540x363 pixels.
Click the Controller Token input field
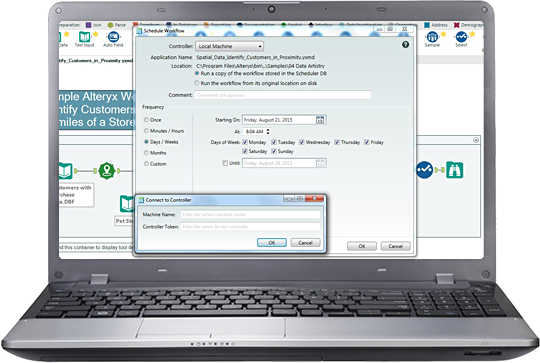point(250,227)
